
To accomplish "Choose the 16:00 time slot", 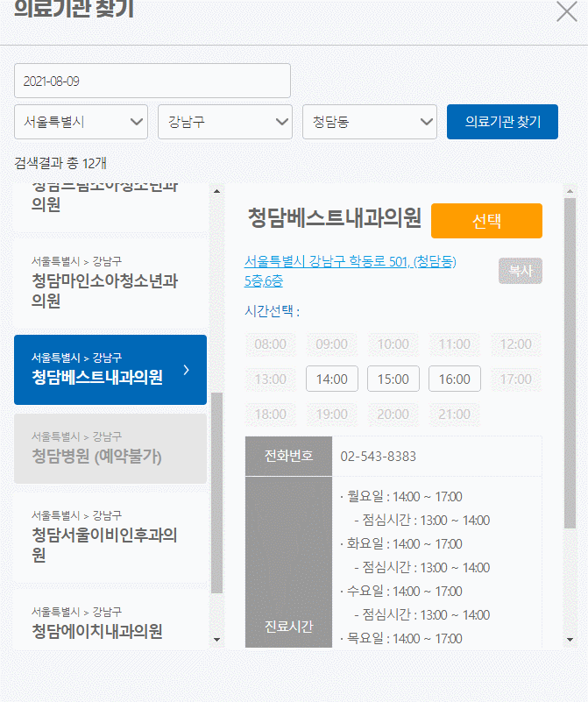I will (x=454, y=379).
